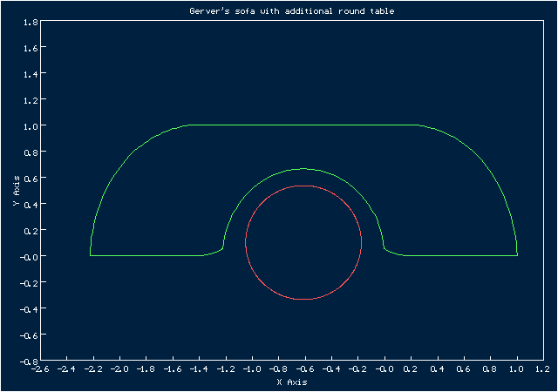Click the "Y Axis" label
This screenshot has height=392, width=558.
point(16,190)
